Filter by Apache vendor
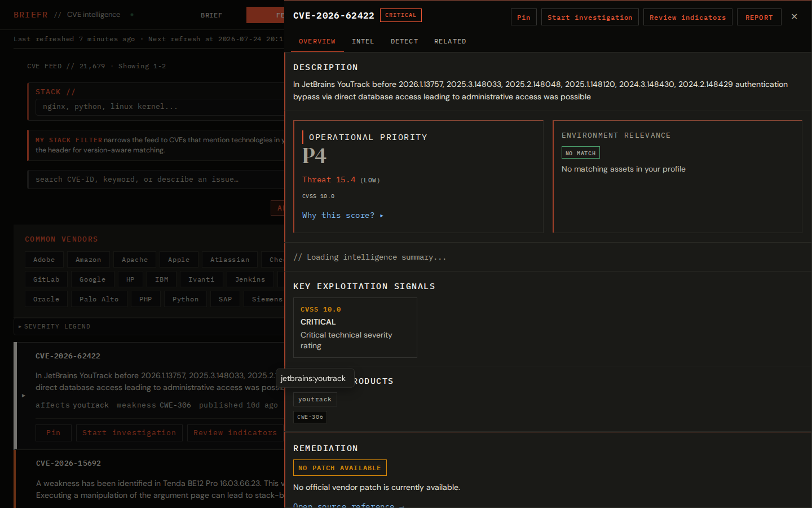The width and height of the screenshot is (812, 508). 135,260
